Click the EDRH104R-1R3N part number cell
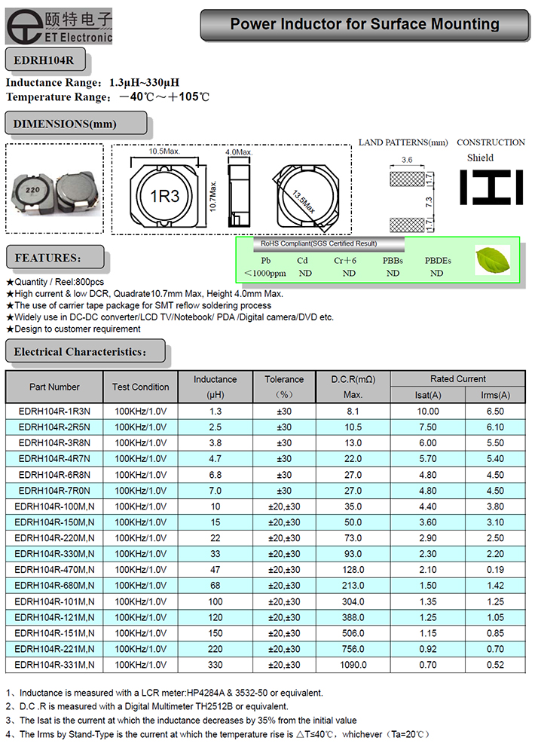This screenshot has height=756, width=535. [54, 412]
